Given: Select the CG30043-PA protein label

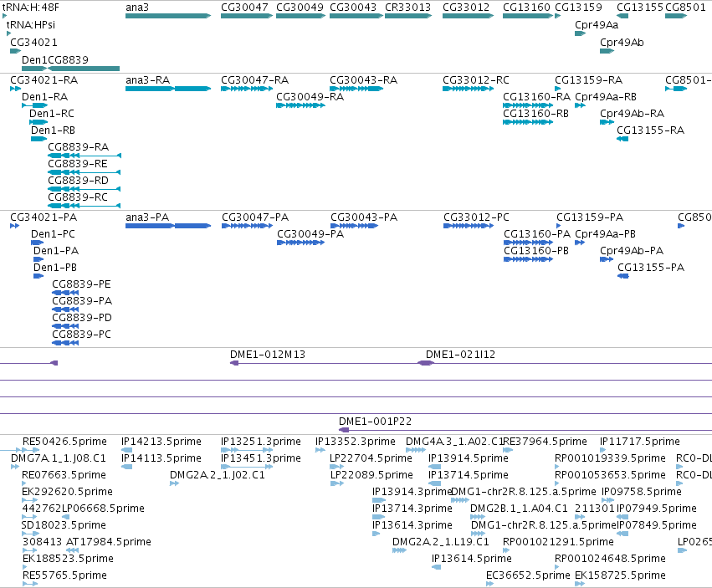Looking at the screenshot, I should point(364,217).
